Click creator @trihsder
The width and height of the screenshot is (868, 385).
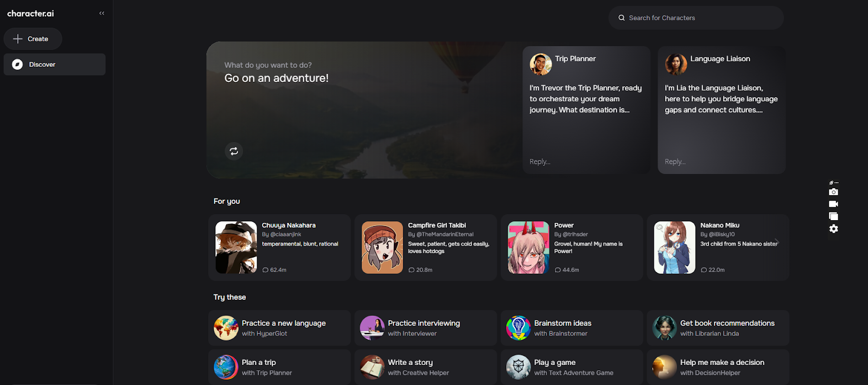click(575, 235)
